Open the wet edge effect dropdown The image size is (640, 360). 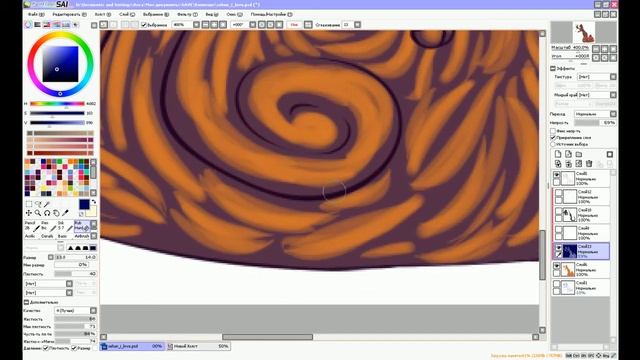(x=613, y=95)
